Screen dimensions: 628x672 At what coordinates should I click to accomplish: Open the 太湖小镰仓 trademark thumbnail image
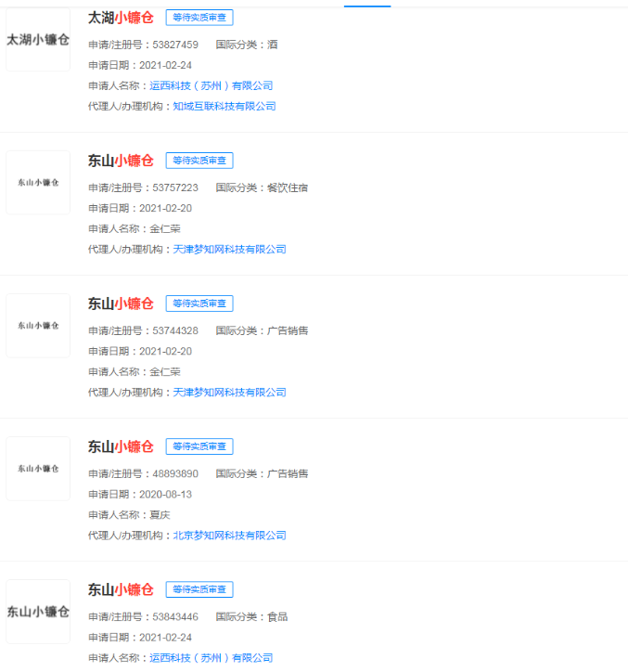[38, 39]
